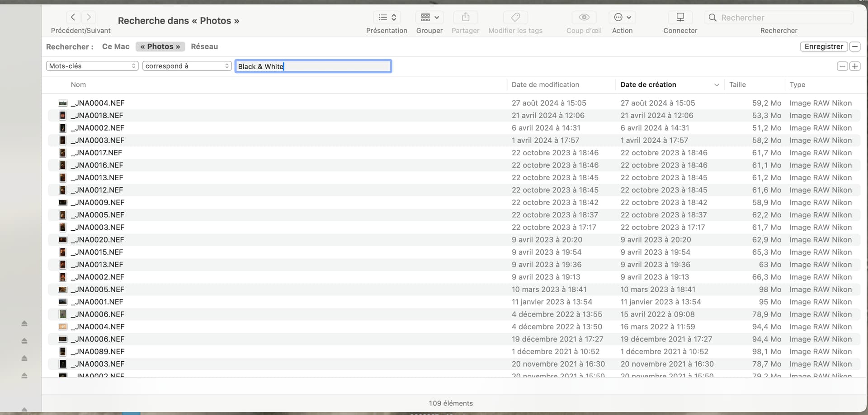The height and width of the screenshot is (415, 868).
Task: Add a search criterion with plus button
Action: (x=854, y=66)
